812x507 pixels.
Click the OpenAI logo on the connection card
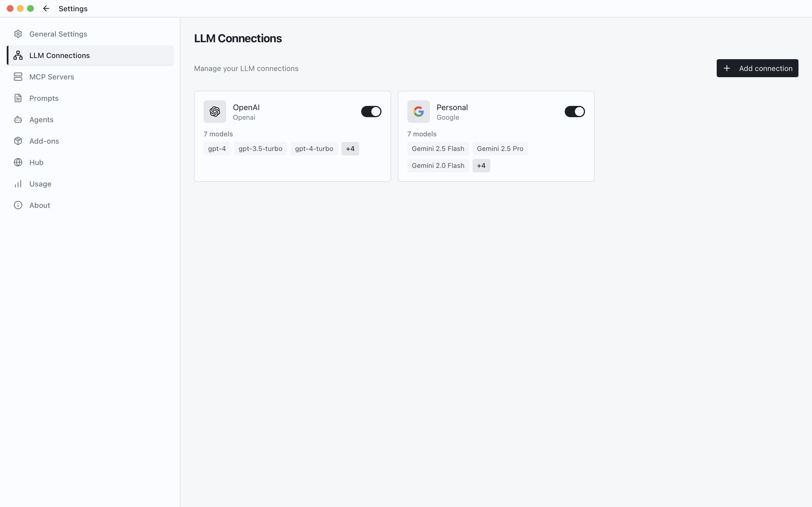pos(215,111)
